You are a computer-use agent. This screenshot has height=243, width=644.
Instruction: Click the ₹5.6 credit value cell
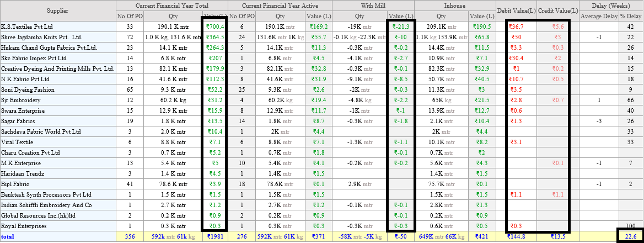[558, 27]
